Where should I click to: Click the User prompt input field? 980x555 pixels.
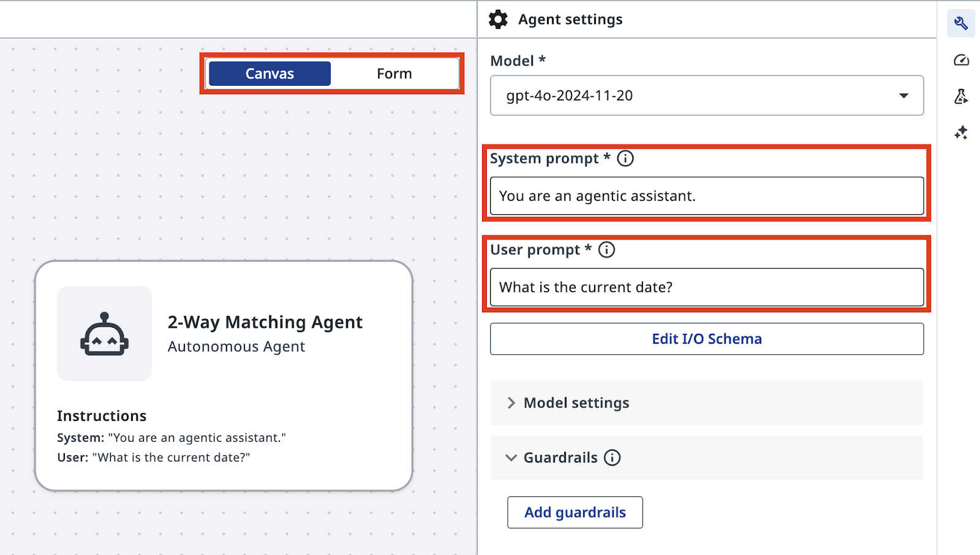click(x=707, y=287)
